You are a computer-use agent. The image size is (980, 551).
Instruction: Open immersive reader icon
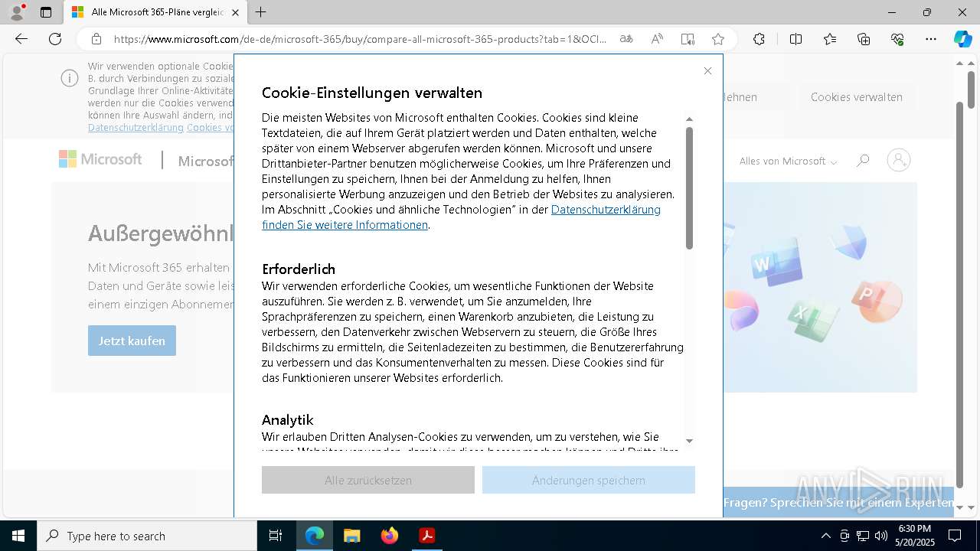688,39
